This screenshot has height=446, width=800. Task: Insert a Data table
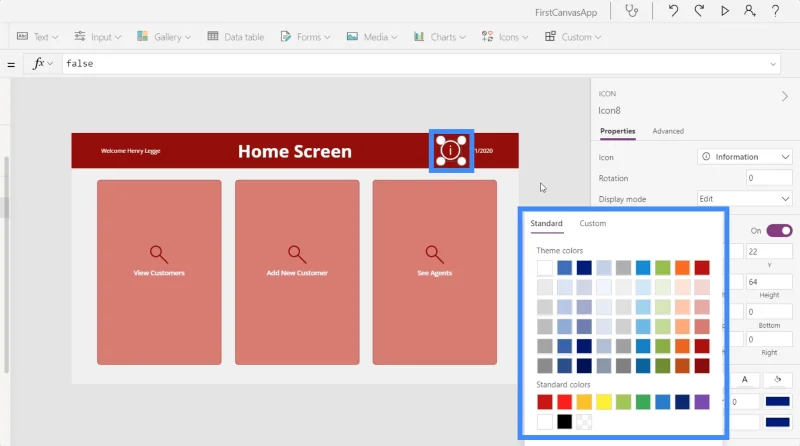tap(236, 37)
